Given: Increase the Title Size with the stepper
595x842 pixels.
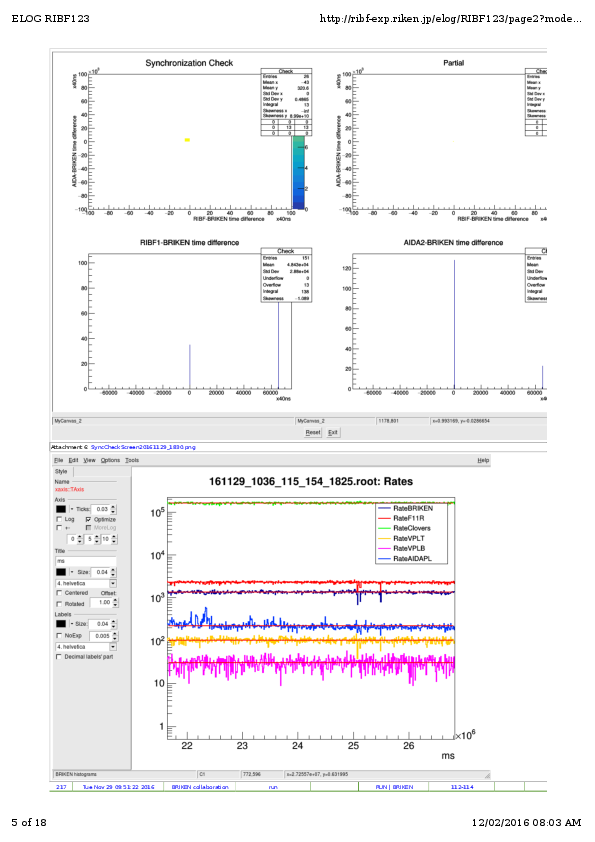Looking at the screenshot, I should point(113,570).
